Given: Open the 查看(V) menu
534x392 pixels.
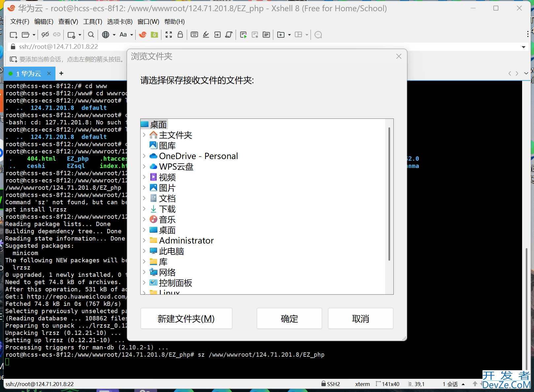Looking at the screenshot, I should (68, 22).
